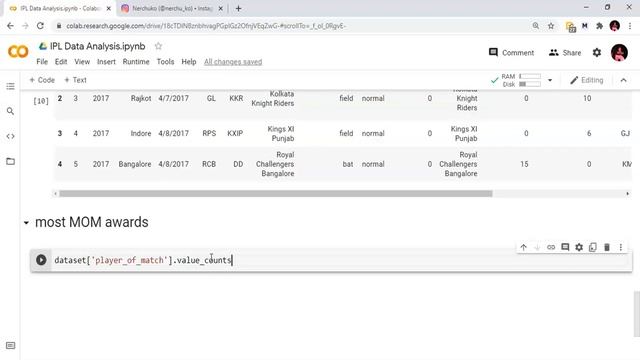Viewport: 640px width, 360px height.
Task: Open the Help menu
Action: tap(189, 62)
